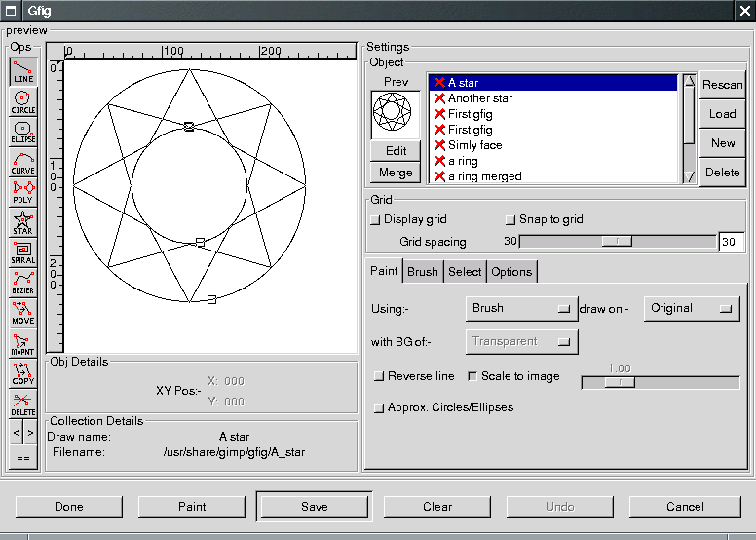Open the draw on Original dropdown

pos(691,308)
